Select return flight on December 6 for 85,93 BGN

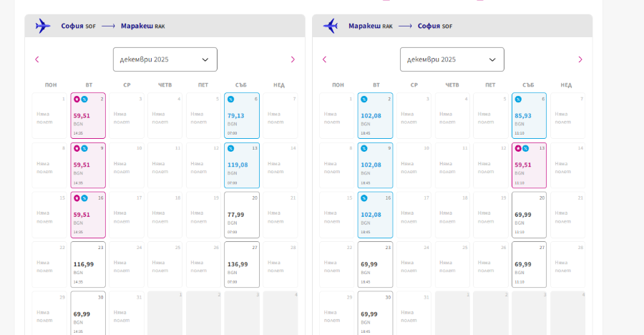529,115
